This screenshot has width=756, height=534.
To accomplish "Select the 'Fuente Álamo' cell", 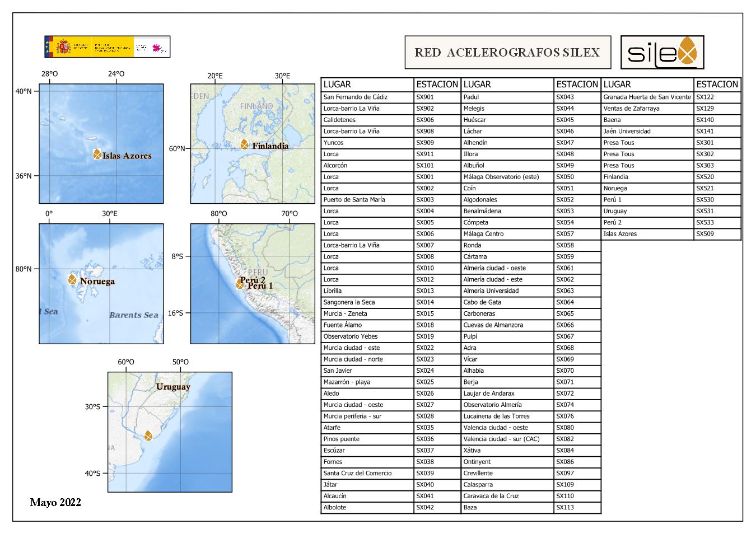I will tap(367, 325).
